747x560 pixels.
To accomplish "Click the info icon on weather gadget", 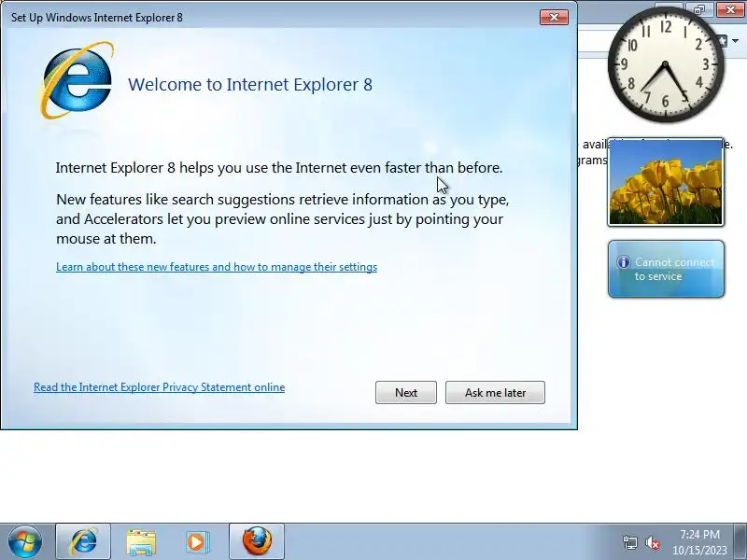I will point(623,262).
